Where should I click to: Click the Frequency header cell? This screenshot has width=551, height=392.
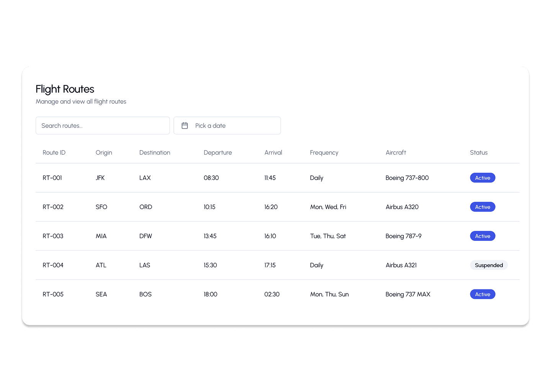point(324,152)
